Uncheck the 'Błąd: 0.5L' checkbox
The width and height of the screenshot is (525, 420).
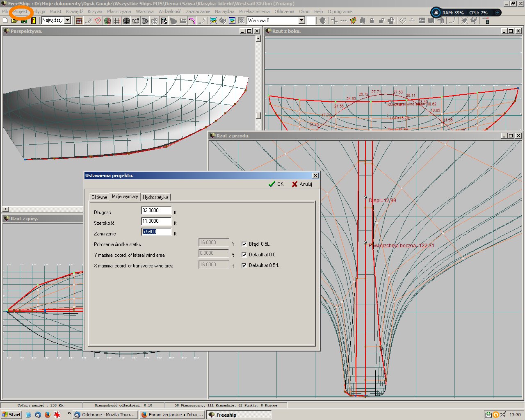coord(244,244)
